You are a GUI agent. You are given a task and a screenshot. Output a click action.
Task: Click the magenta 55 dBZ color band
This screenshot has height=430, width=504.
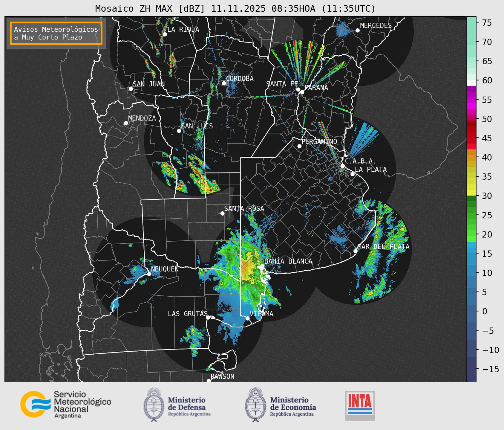471,100
